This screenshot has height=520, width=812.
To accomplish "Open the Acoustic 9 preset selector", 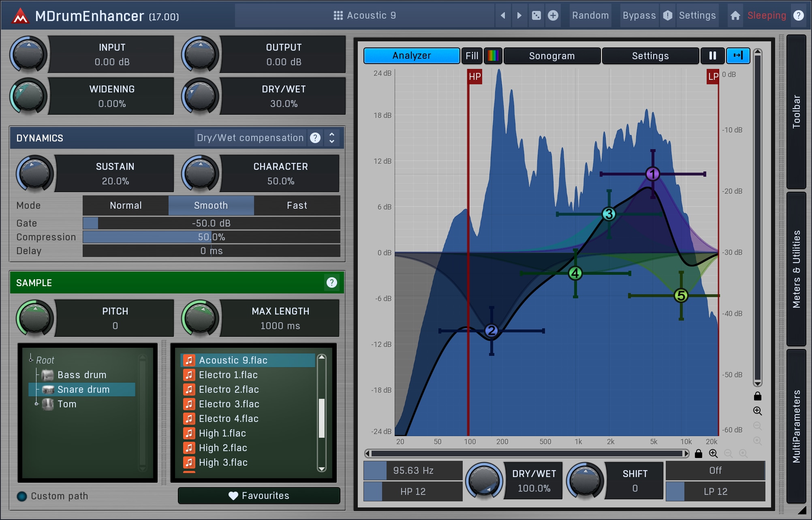I will 364,15.
